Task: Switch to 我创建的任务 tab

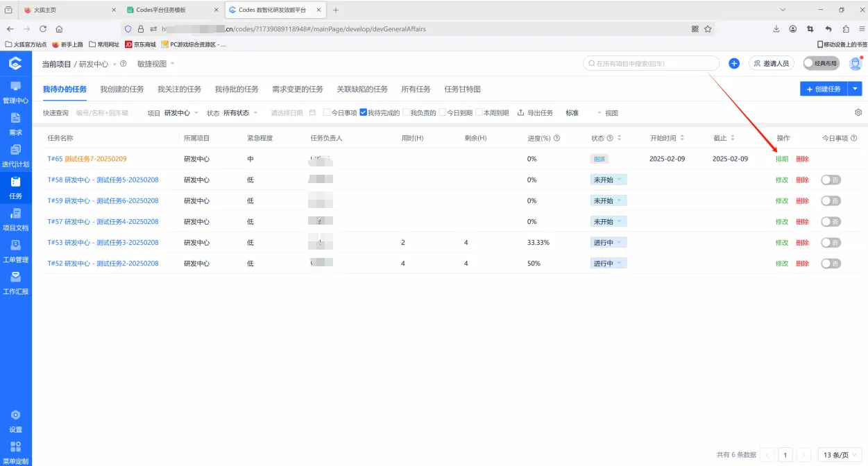Action: [x=122, y=89]
